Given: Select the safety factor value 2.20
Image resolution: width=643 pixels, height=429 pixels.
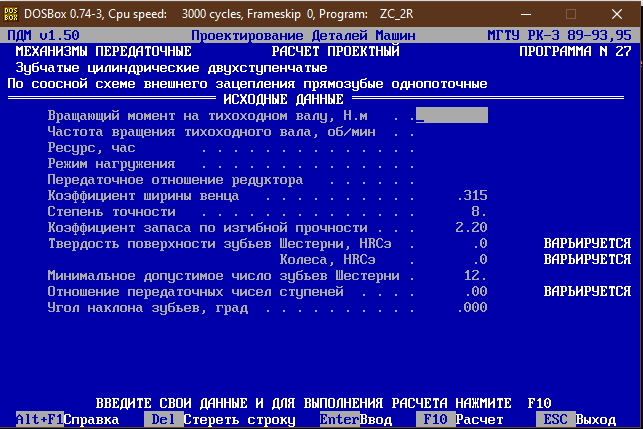Looking at the screenshot, I should tap(471, 227).
